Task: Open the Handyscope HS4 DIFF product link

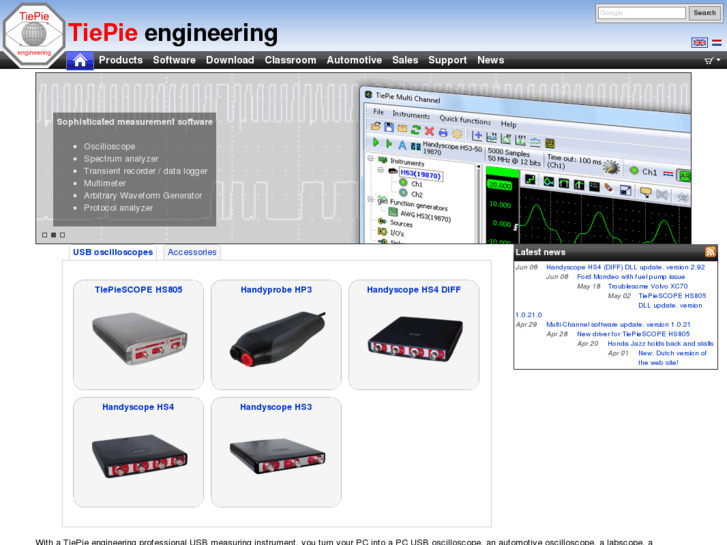Action: click(414, 290)
